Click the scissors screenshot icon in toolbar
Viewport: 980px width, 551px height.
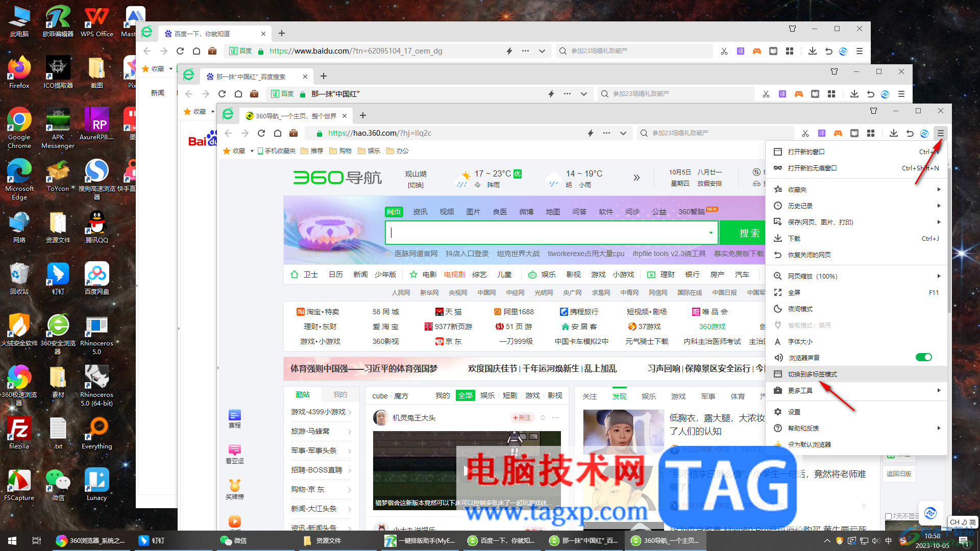click(805, 133)
